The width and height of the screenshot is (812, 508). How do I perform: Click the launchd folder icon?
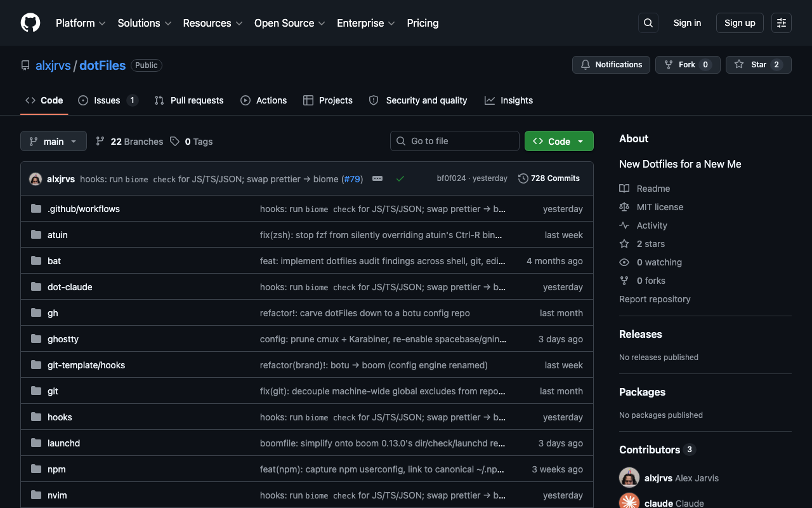tap(36, 443)
